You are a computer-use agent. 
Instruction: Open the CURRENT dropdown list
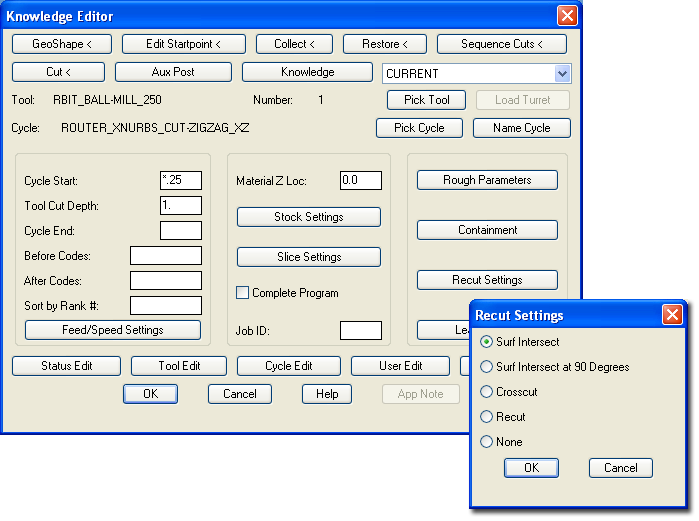tap(562, 73)
